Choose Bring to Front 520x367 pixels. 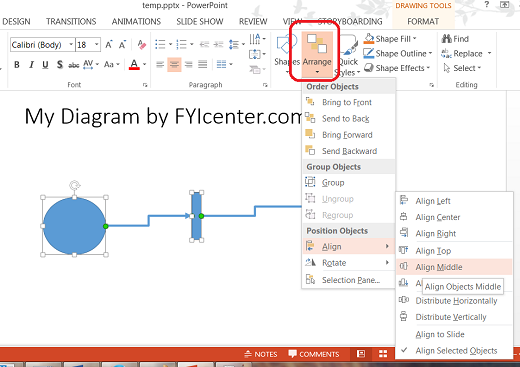pos(348,102)
